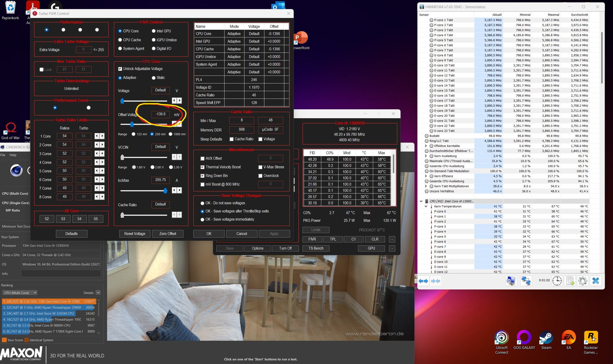Click IccMax slider handle

tap(165, 190)
